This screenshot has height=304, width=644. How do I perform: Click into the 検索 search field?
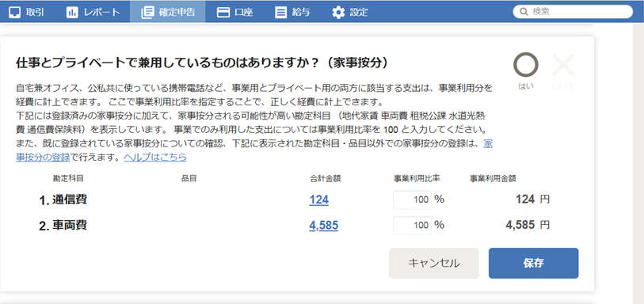coord(573,12)
